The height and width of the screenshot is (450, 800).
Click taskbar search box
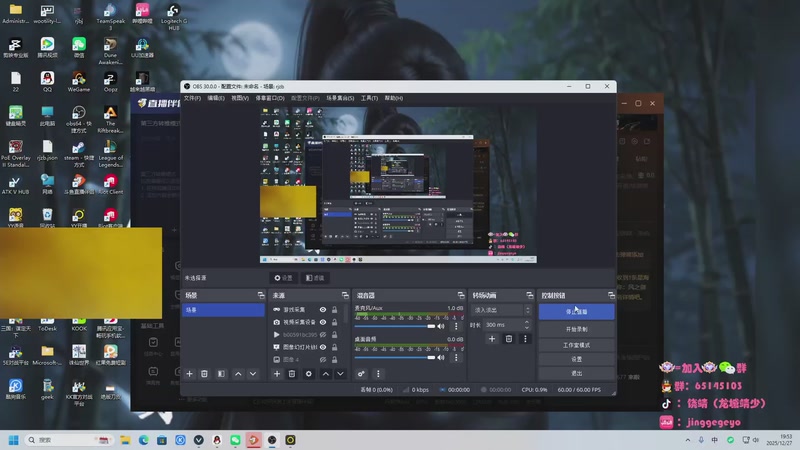click(69, 440)
